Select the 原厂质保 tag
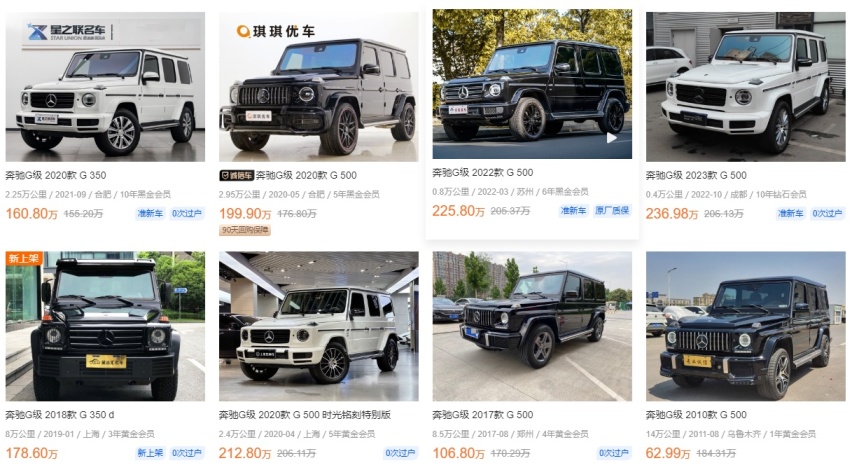Screen dimensions: 852x470 pos(612,211)
